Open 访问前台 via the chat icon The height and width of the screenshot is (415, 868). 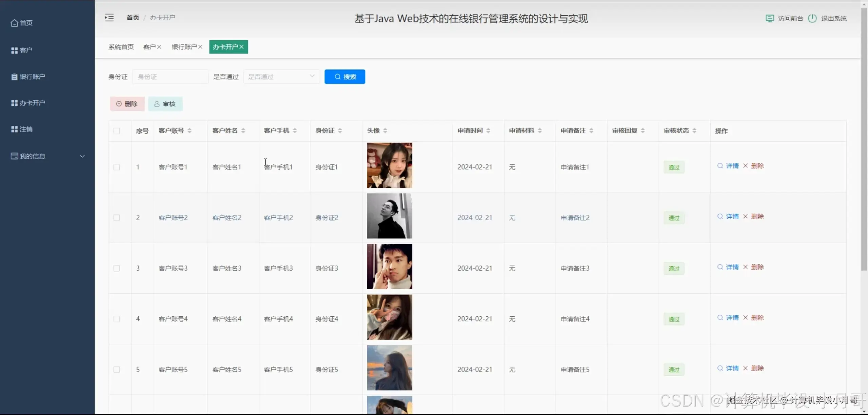[770, 18]
